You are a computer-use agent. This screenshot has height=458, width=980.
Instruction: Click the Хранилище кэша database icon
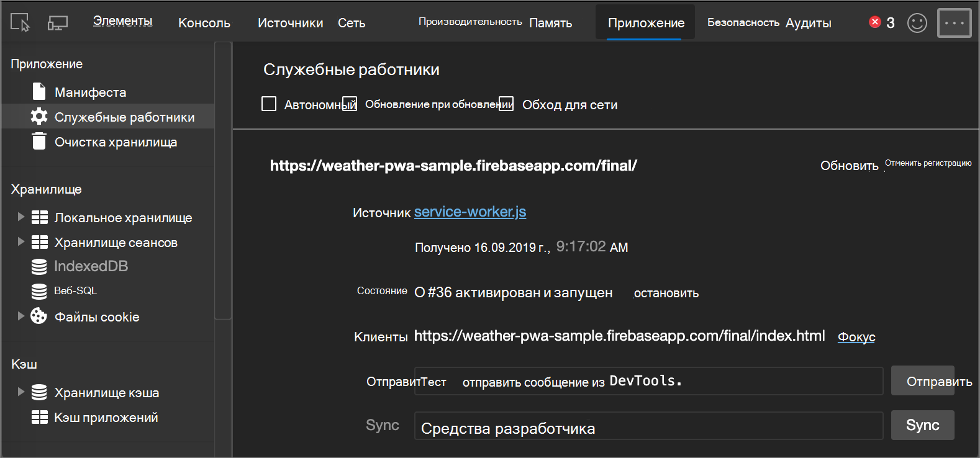click(x=39, y=392)
